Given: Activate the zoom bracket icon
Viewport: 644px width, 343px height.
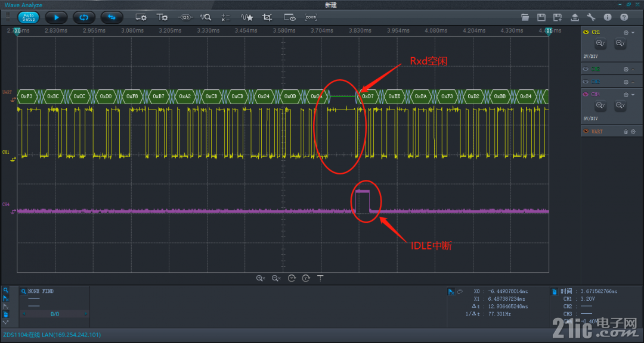Looking at the screenshot, I should [x=311, y=17].
